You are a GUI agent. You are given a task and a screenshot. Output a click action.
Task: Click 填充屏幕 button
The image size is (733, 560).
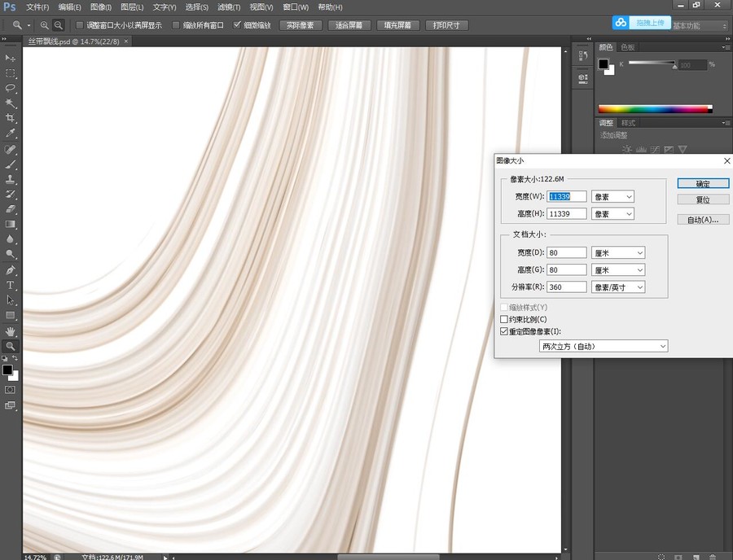click(397, 25)
